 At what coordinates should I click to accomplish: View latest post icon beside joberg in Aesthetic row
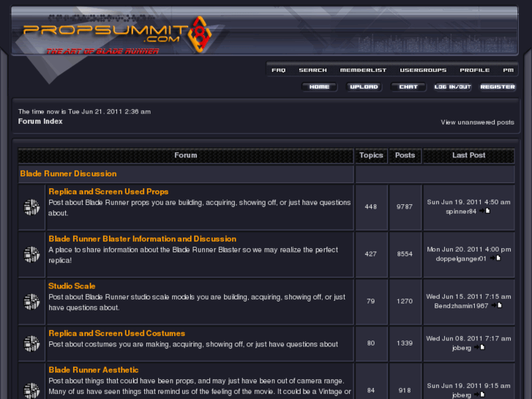click(x=479, y=395)
